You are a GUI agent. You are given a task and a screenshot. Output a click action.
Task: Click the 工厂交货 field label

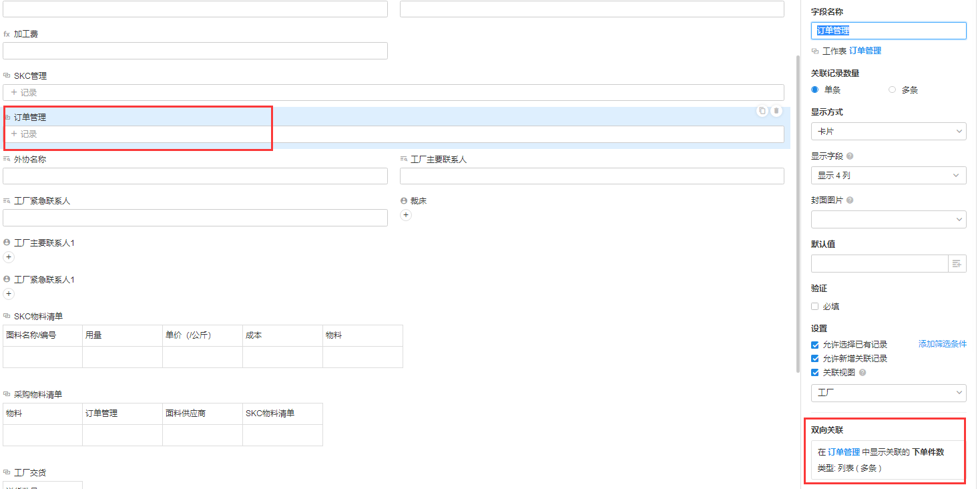coord(30,473)
